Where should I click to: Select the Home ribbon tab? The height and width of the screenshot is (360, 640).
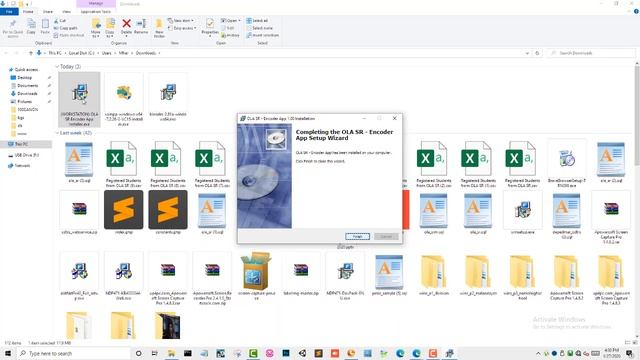coord(28,11)
